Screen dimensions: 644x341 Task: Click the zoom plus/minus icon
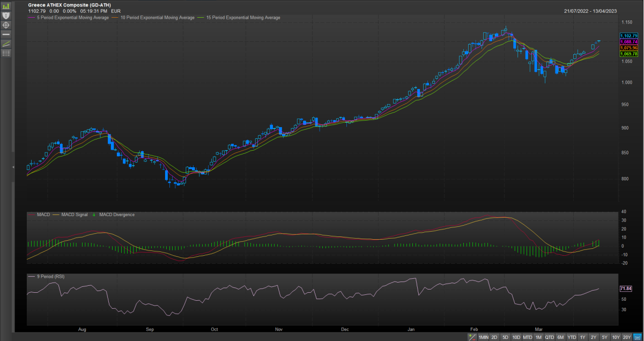(472, 337)
